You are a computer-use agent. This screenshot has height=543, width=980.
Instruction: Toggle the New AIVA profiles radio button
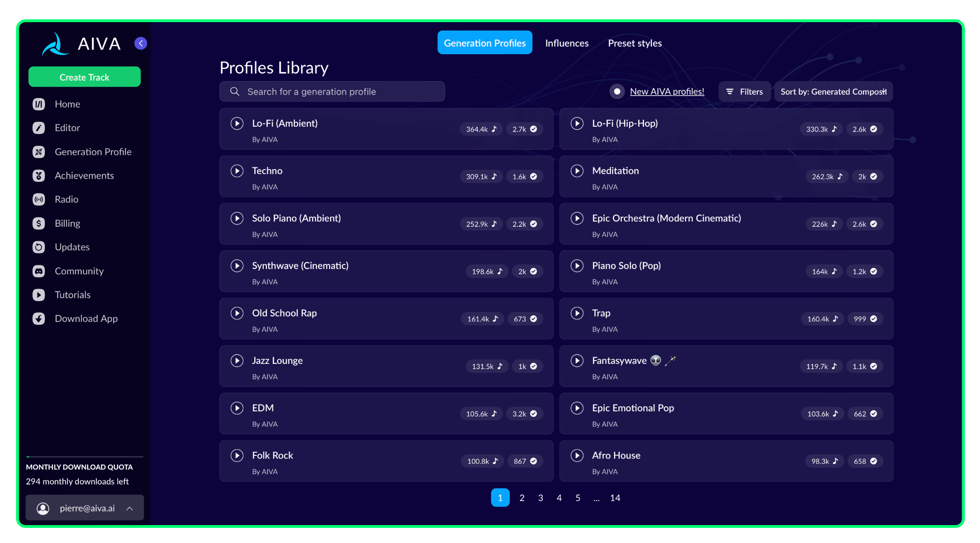[x=617, y=91]
